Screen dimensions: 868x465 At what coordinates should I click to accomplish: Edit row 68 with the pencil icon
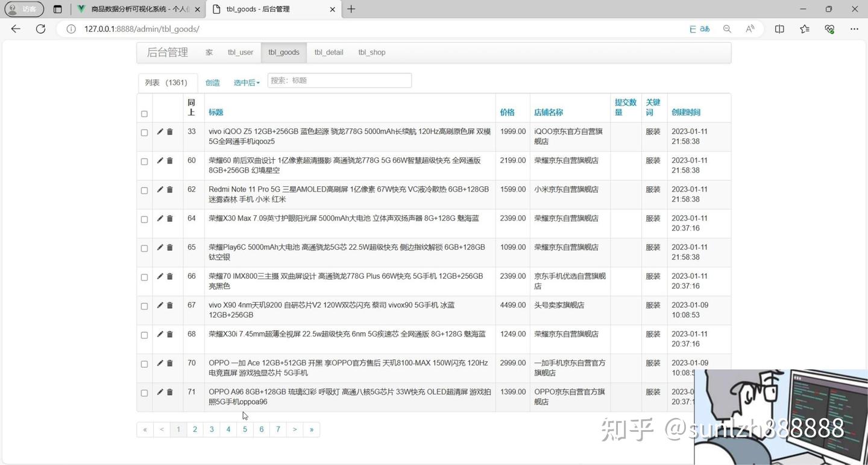[x=160, y=334]
